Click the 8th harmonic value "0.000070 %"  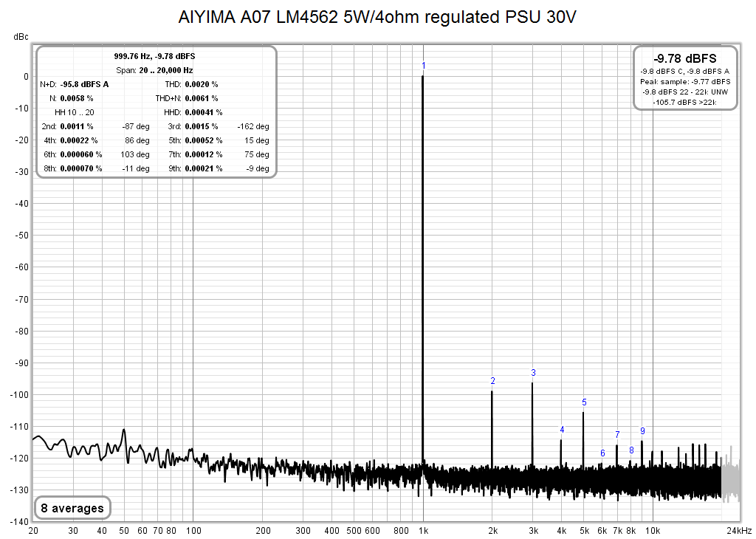click(81, 168)
